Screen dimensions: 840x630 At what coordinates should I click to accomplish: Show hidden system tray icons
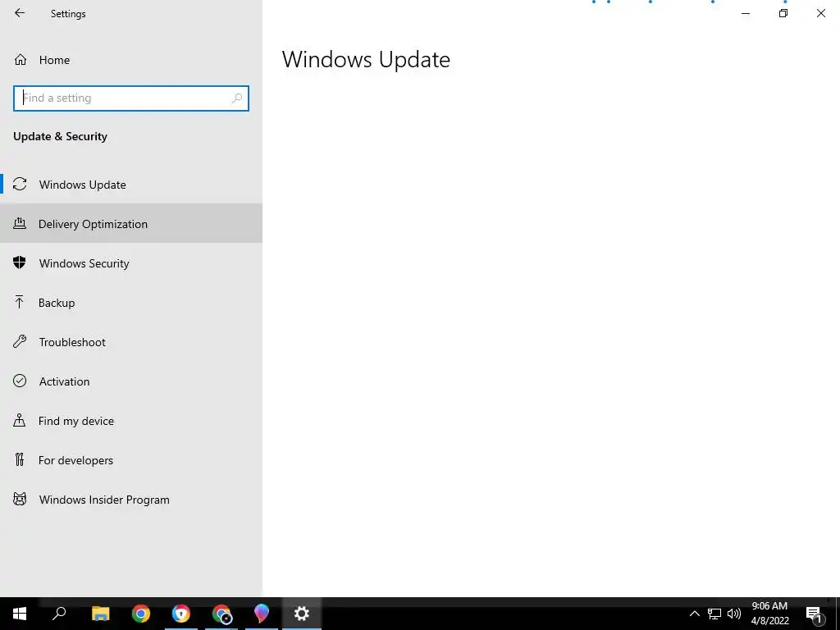(694, 614)
